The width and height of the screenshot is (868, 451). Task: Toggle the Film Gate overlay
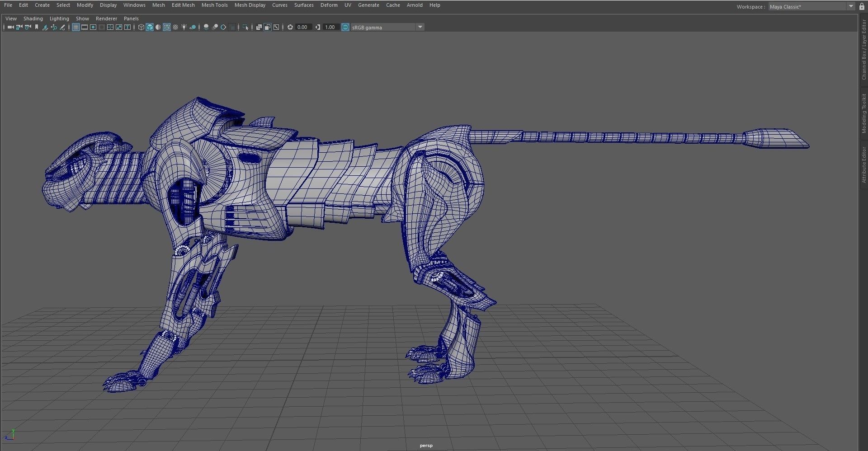pyautogui.click(x=85, y=27)
